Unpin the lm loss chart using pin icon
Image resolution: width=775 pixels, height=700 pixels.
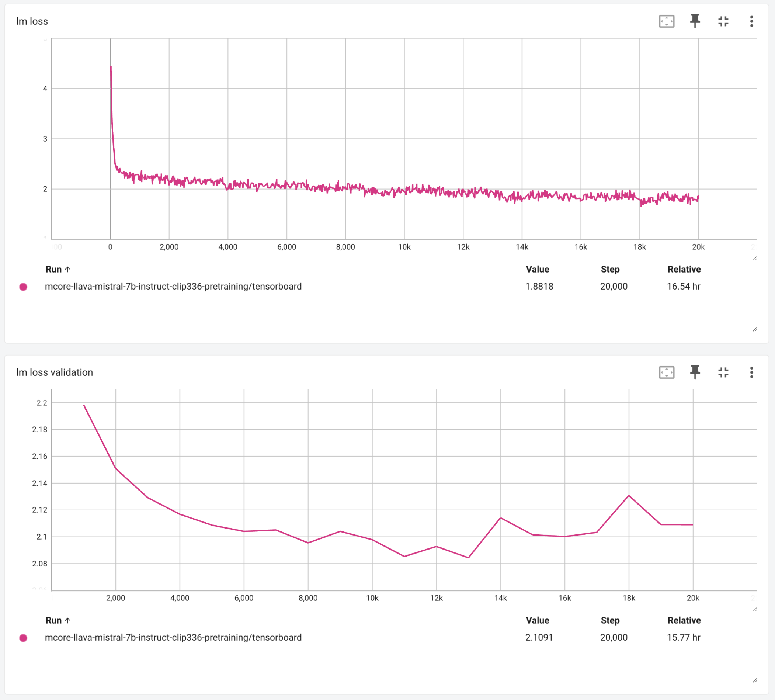pos(695,21)
